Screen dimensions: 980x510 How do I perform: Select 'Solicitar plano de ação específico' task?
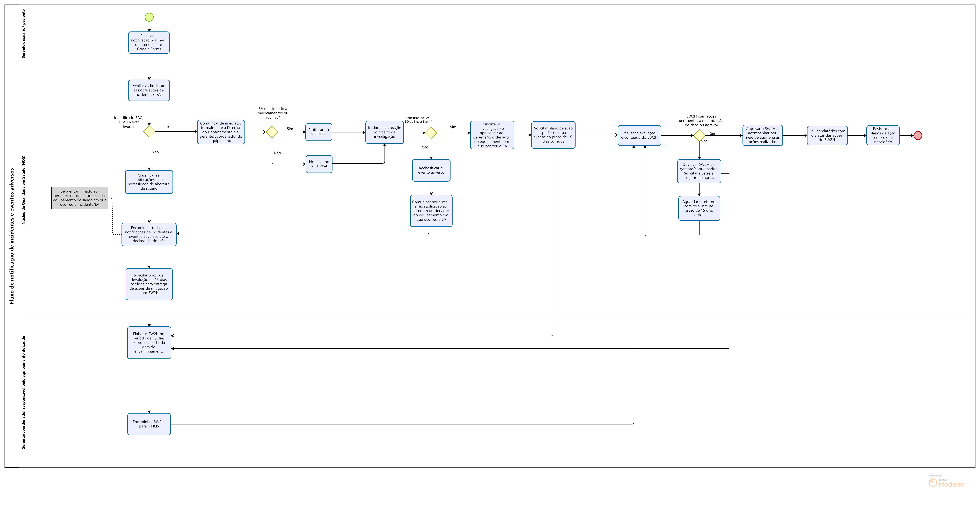(553, 135)
